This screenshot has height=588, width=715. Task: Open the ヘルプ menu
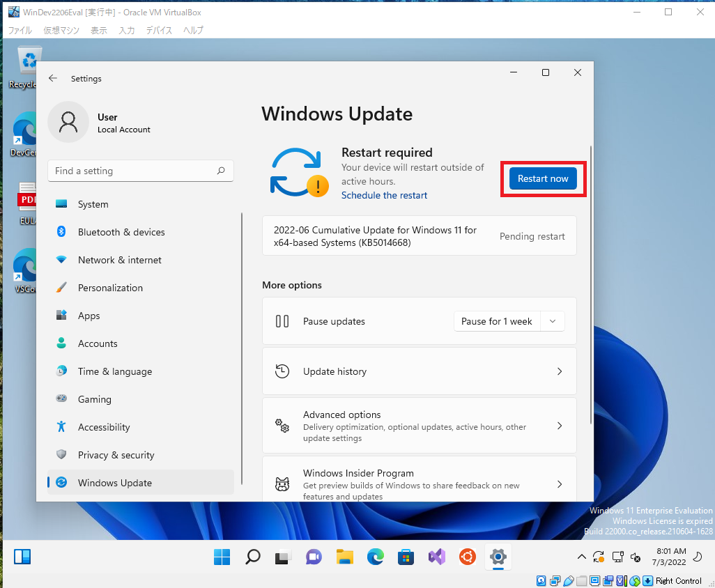point(193,31)
